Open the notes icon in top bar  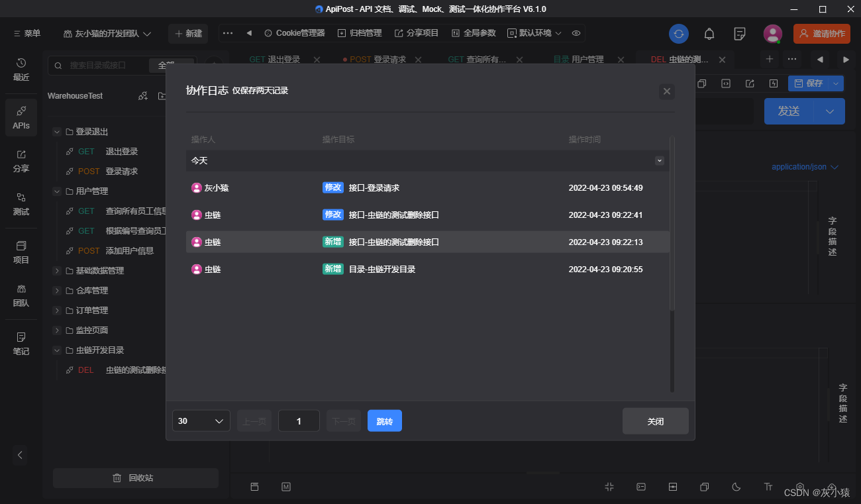coord(740,33)
